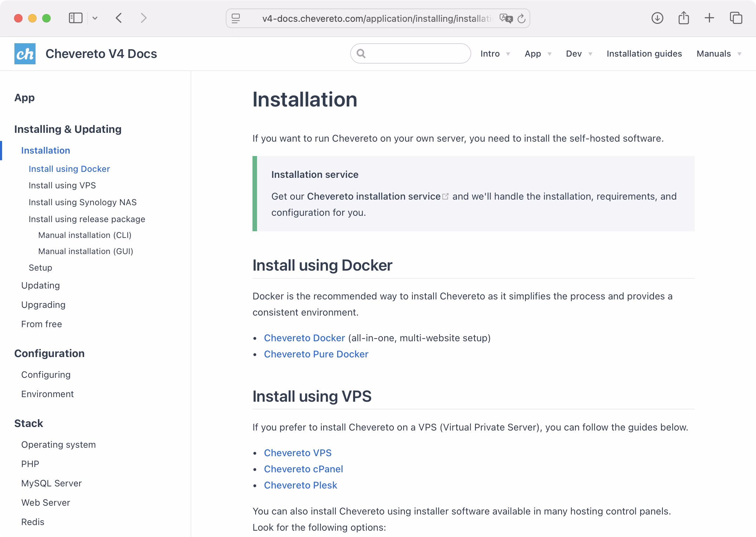Show Safari downloads
The width and height of the screenshot is (756, 537).
(x=657, y=18)
